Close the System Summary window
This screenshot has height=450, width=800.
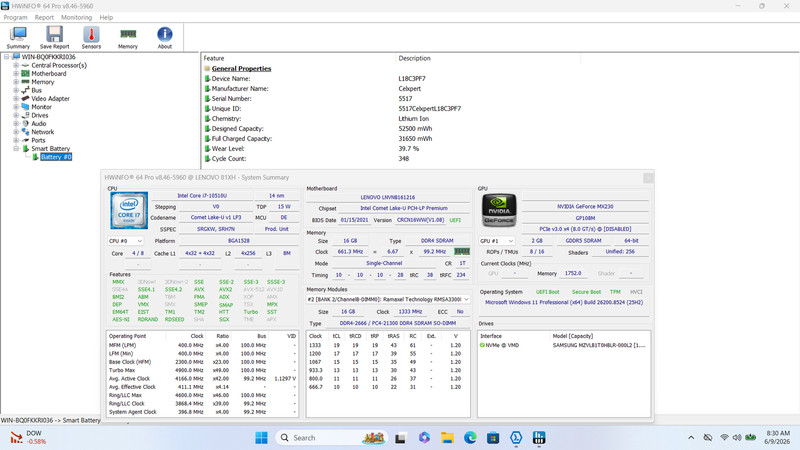point(648,178)
